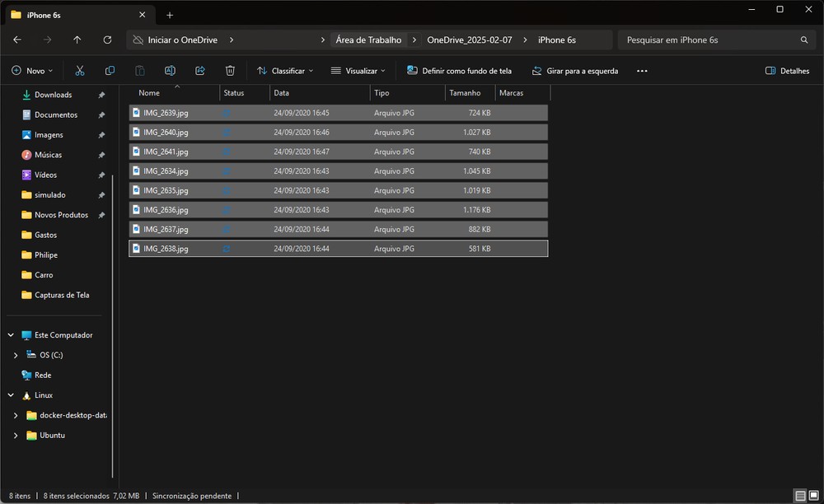Click the Rename icon in toolbar

pyautogui.click(x=170, y=71)
